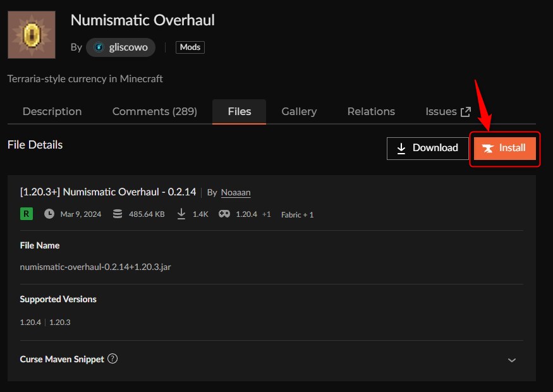Viewport: 553px width, 392px height.
Task: Click the clock icon beside Mar 9, 2024
Action: click(x=49, y=214)
